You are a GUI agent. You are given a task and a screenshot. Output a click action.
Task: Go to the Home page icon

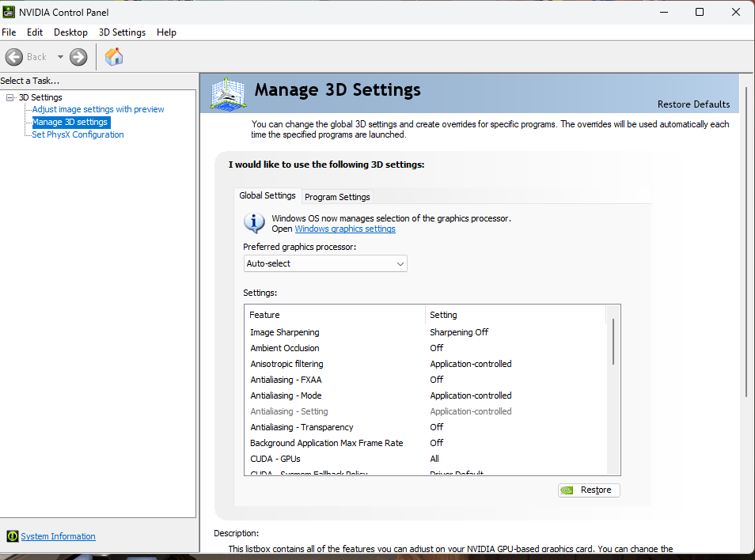(x=114, y=57)
